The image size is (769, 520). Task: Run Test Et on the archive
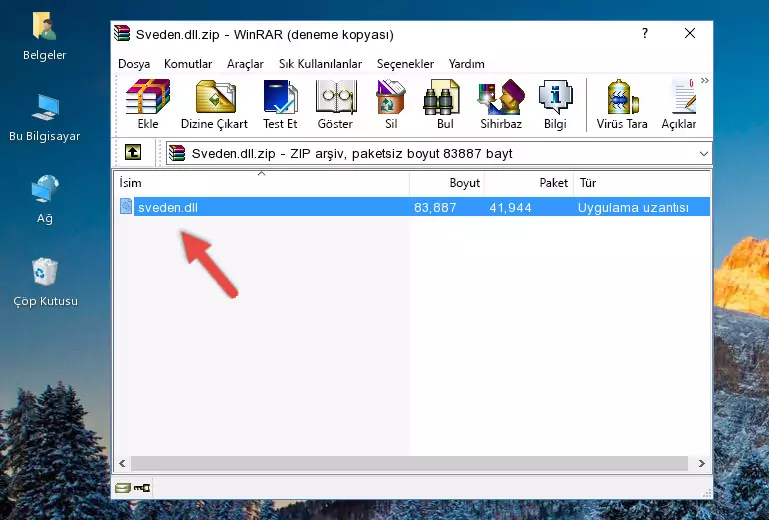[x=280, y=104]
